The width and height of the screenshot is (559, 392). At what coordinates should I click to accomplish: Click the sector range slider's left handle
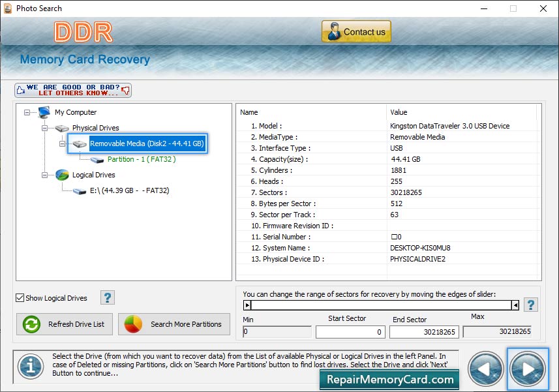point(247,305)
